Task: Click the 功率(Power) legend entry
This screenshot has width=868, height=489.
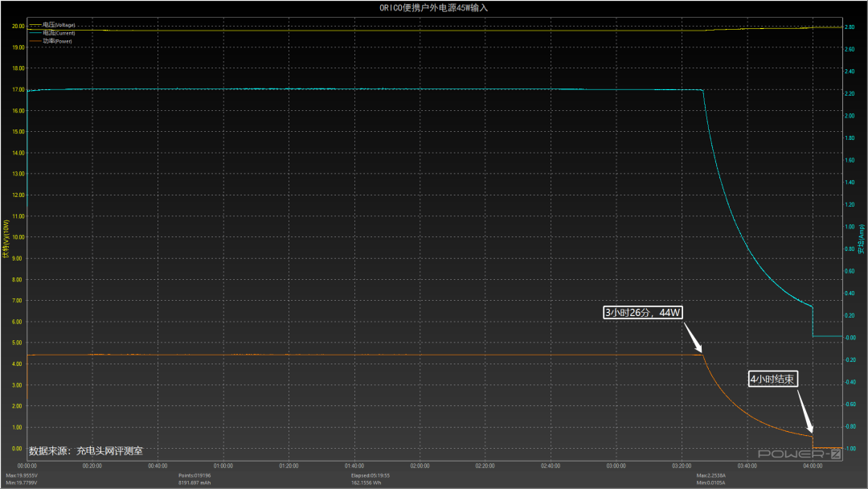Action: tap(51, 41)
